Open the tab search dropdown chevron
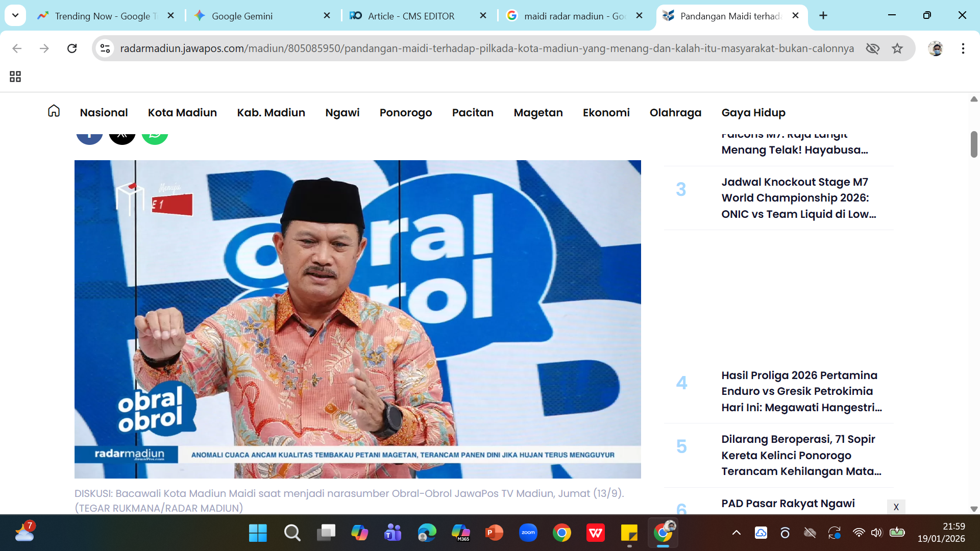 (15, 15)
